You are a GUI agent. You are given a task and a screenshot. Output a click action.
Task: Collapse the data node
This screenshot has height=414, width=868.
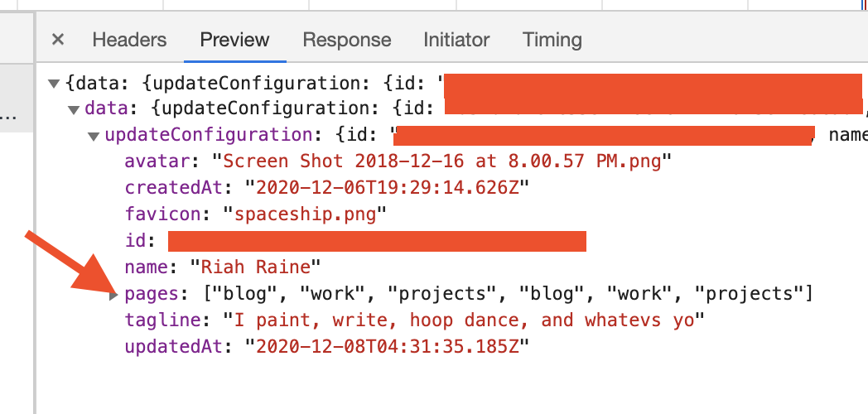(x=75, y=109)
